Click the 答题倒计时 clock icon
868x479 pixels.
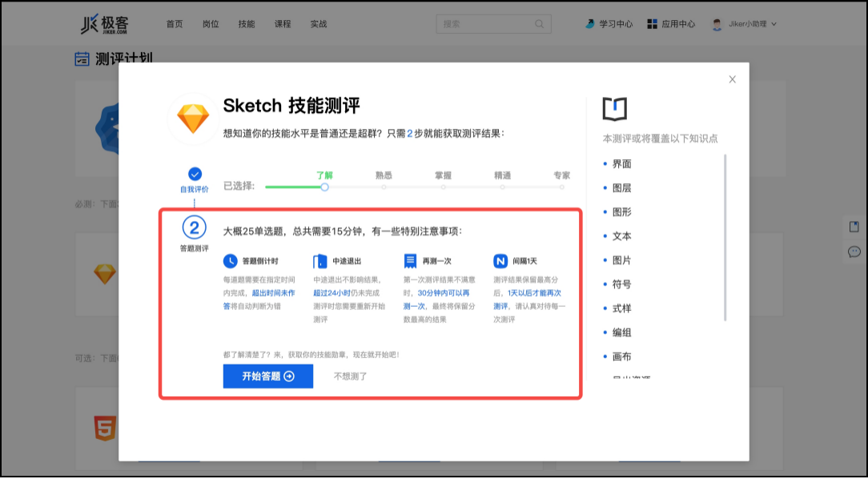pos(231,261)
